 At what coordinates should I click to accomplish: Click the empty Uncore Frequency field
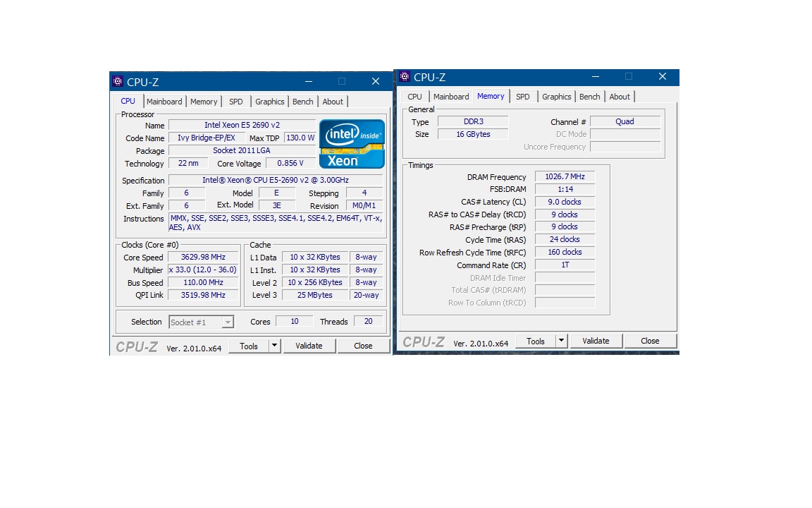click(x=625, y=147)
